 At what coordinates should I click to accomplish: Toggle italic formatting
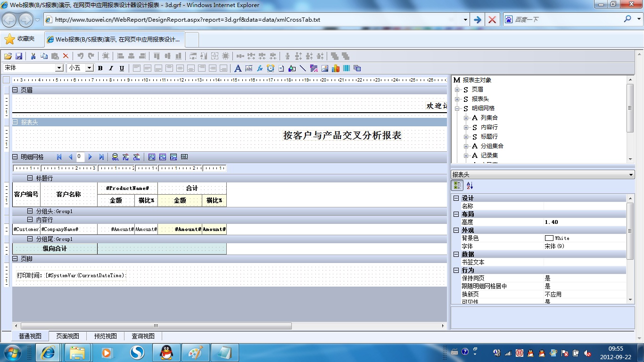point(111,68)
